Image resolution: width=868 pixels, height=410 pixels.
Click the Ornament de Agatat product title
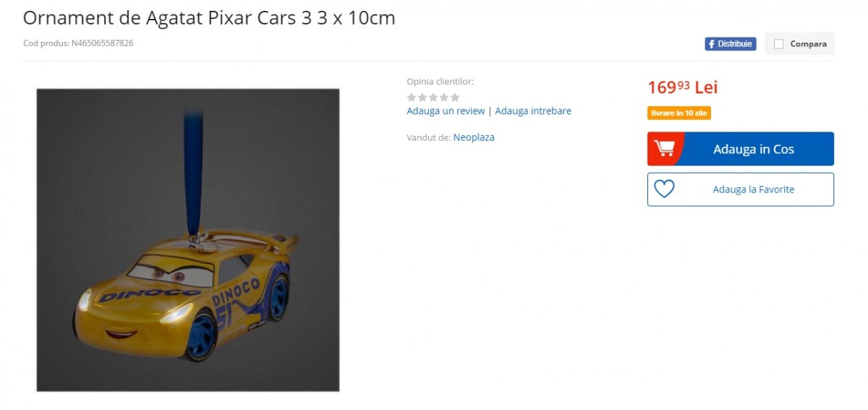click(x=209, y=18)
